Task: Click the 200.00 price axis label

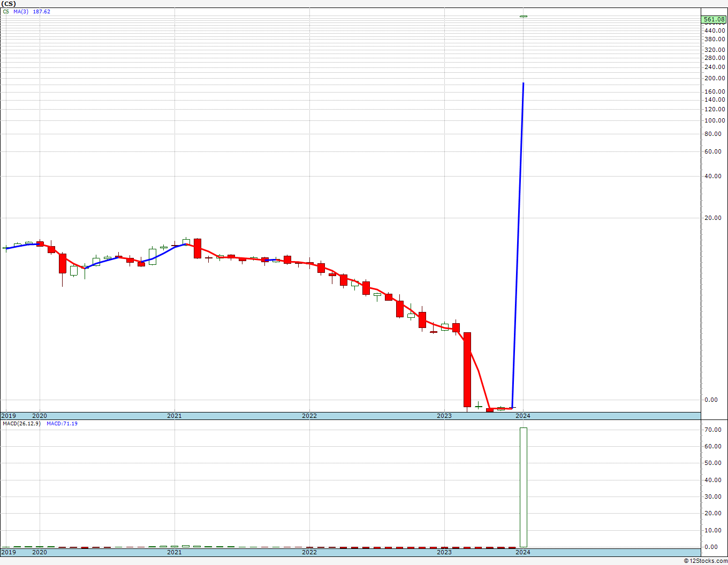Action: click(715, 78)
